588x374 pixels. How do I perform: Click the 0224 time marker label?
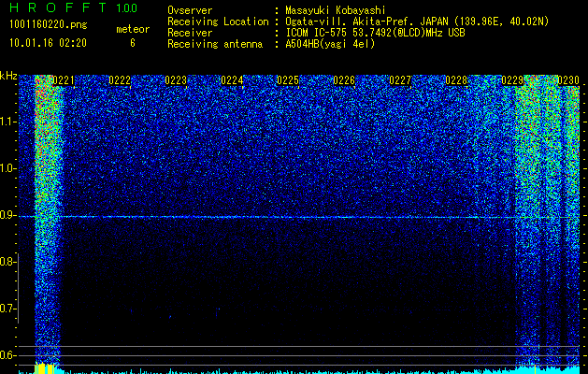pos(232,80)
